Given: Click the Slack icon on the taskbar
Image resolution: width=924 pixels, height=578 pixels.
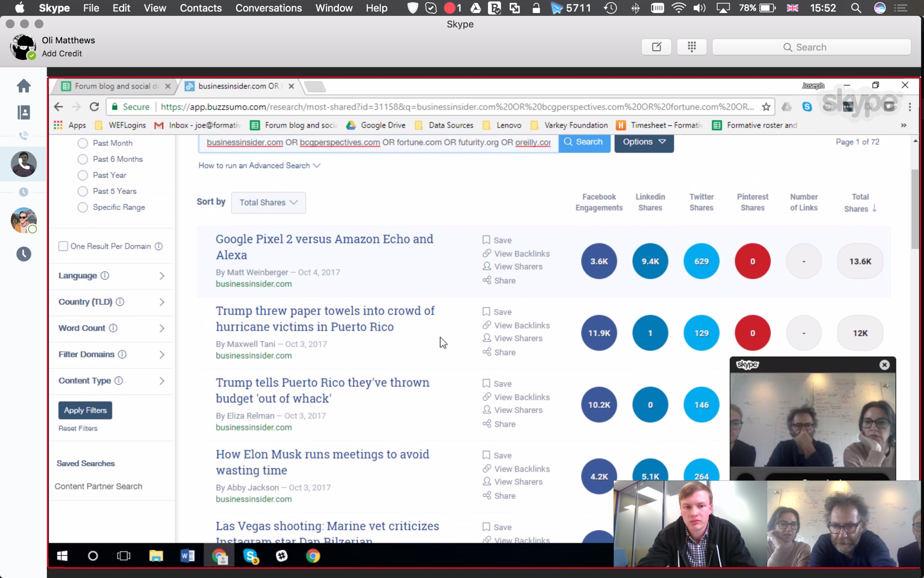Looking at the screenshot, I should coord(282,556).
